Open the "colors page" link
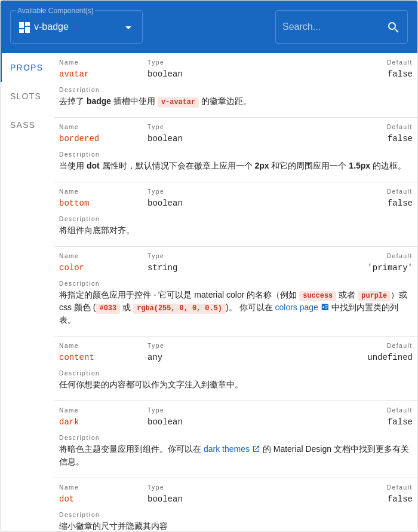 [296, 307]
